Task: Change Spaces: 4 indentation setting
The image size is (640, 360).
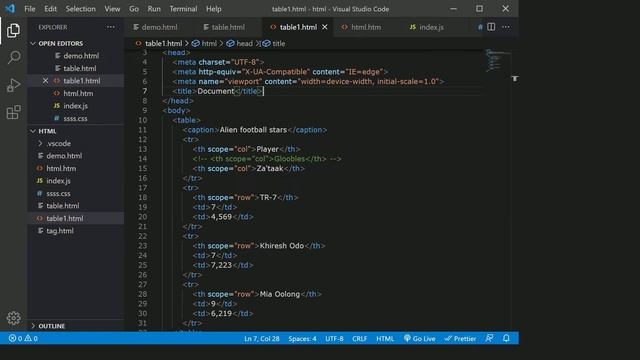Action: (302, 338)
